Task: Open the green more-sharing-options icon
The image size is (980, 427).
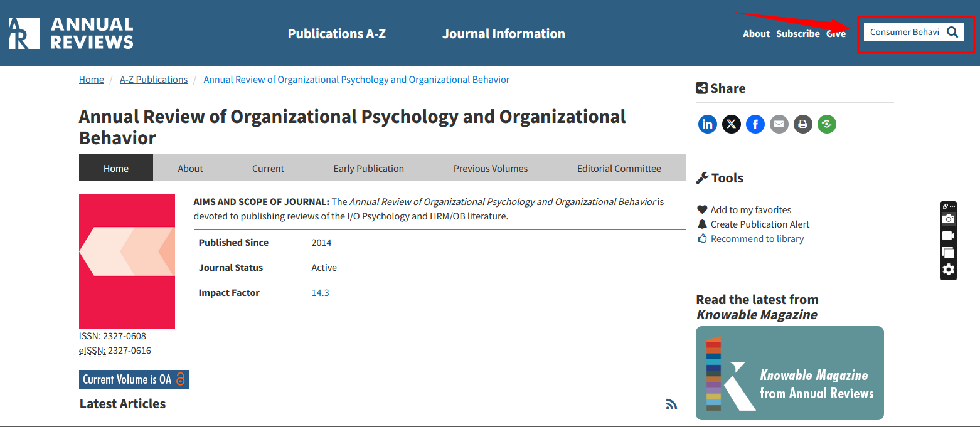Action: [x=826, y=124]
